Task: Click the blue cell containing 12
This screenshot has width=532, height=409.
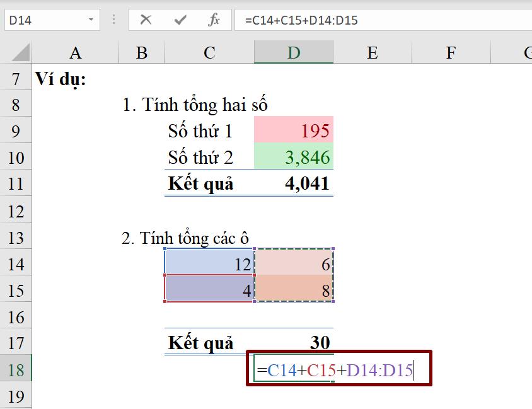Action: 208,264
